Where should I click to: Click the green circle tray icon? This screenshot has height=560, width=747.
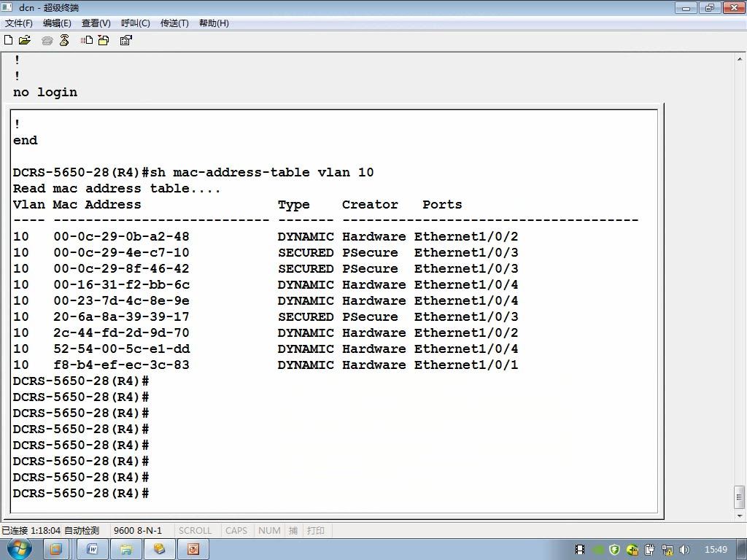[x=598, y=550]
